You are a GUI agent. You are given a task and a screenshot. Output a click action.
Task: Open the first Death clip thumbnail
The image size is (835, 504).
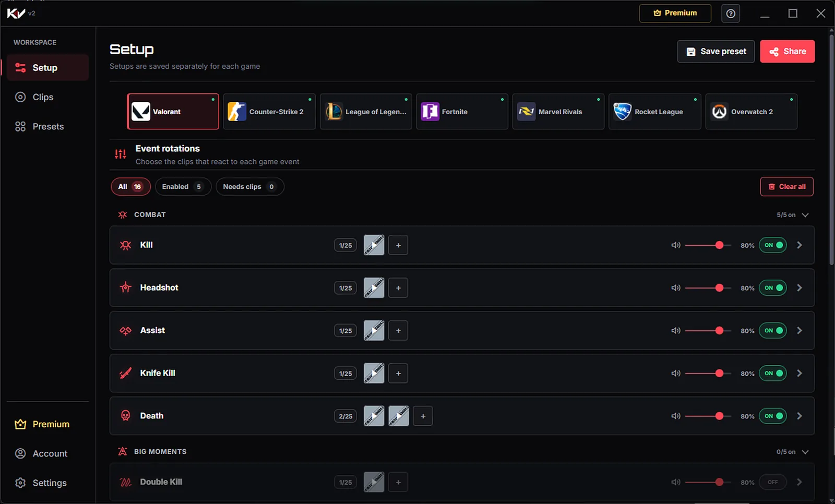374,416
